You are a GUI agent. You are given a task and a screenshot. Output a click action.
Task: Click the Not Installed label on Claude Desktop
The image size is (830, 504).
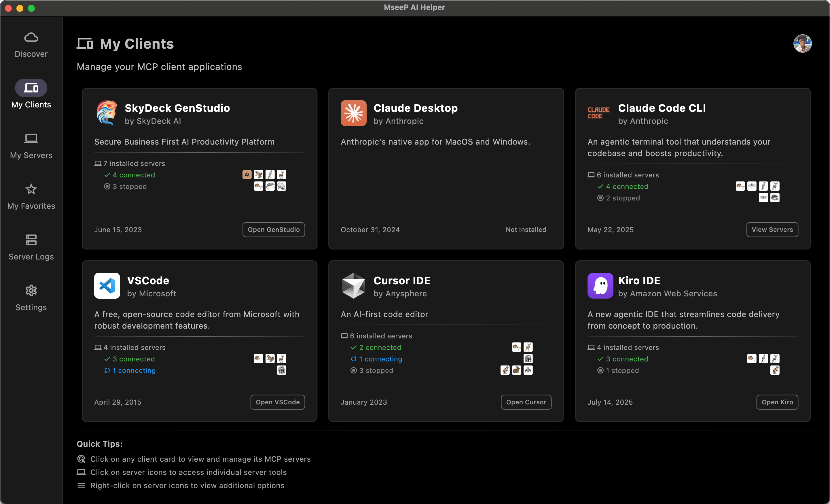click(526, 230)
